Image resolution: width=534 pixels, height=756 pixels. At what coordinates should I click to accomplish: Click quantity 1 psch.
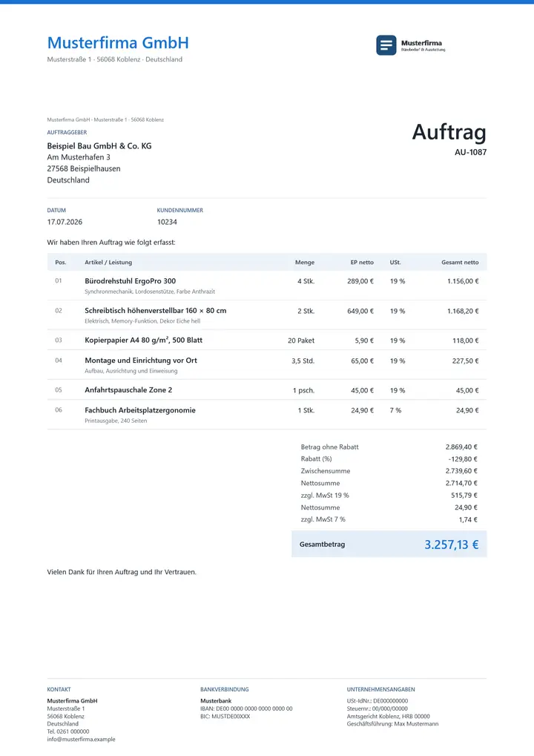pos(303,390)
